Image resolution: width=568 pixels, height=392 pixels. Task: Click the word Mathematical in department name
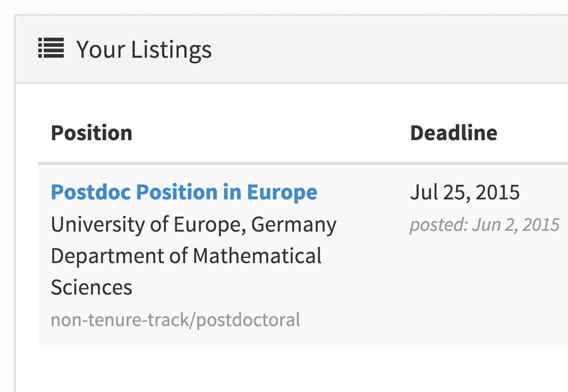point(257,256)
